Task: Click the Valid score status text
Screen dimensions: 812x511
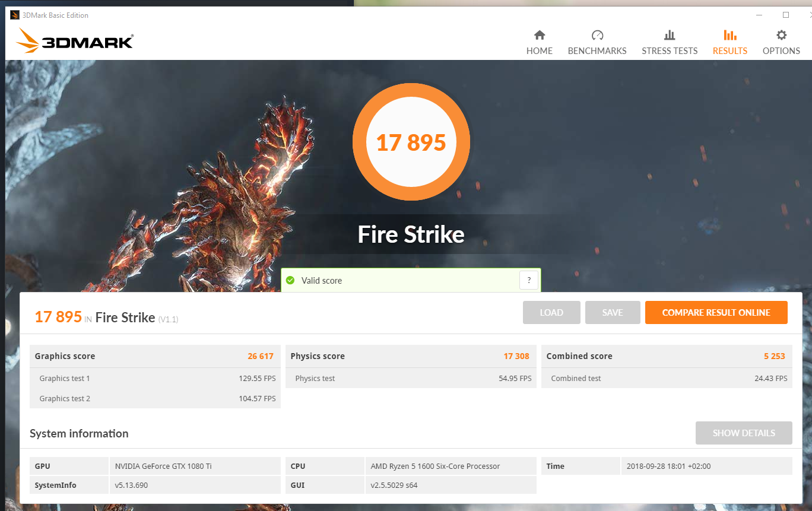Action: tap(322, 281)
